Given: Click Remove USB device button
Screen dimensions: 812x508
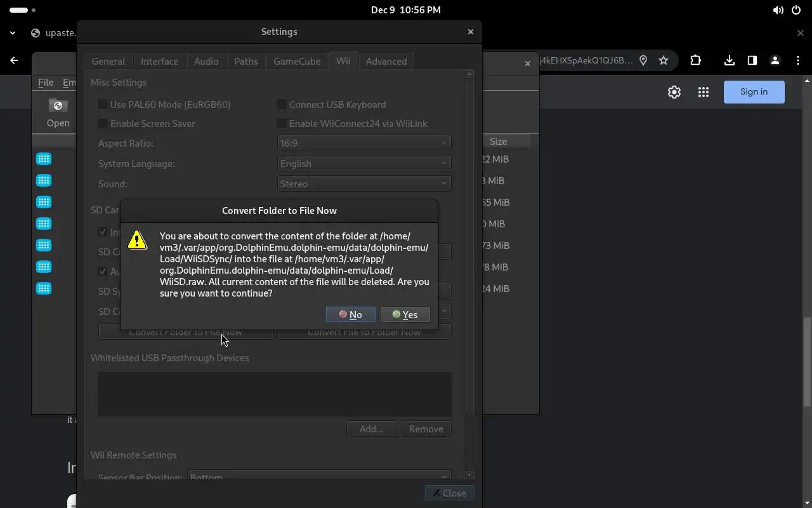Looking at the screenshot, I should pyautogui.click(x=426, y=429).
